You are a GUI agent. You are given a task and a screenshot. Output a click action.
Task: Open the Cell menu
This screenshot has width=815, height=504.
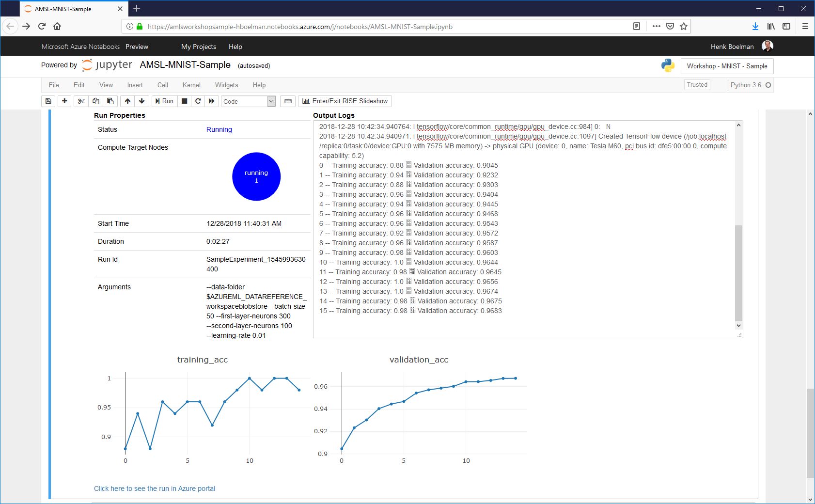click(x=163, y=85)
